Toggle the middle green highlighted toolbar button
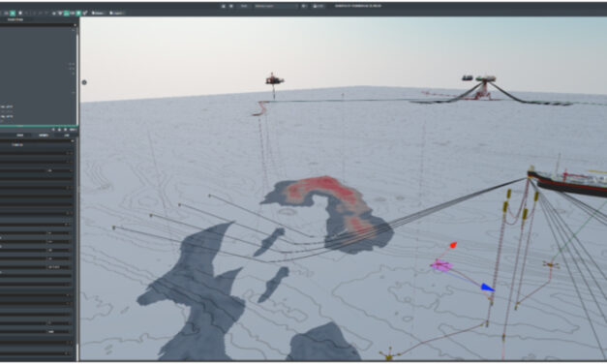 (x=66, y=14)
